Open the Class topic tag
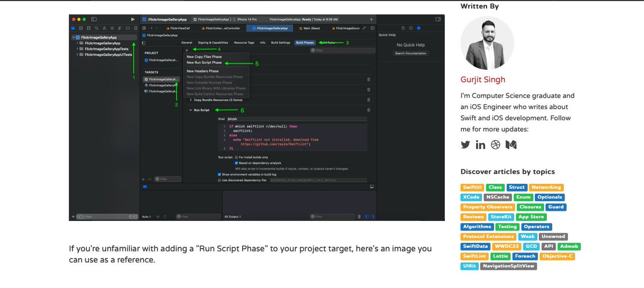Screen dimensions: 644x288 point(495,188)
